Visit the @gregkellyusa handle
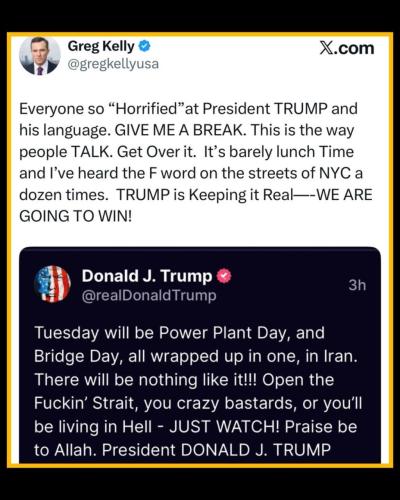The width and height of the screenshot is (400, 500). pos(113,64)
